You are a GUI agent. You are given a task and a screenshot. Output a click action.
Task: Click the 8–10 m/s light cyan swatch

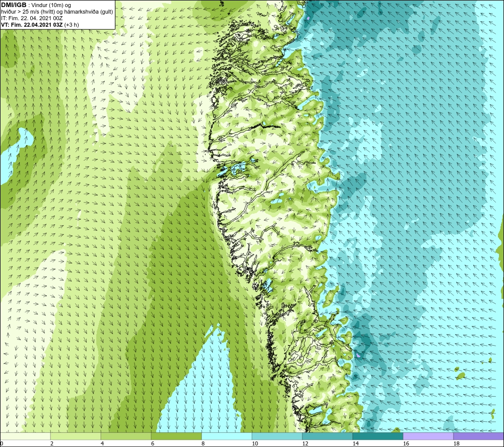click(227, 436)
